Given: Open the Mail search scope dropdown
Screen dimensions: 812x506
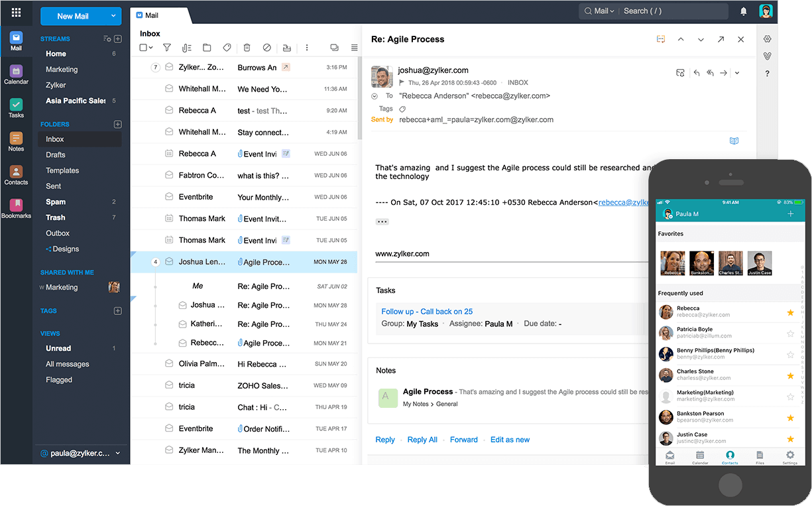Looking at the screenshot, I should pyautogui.click(x=599, y=11).
